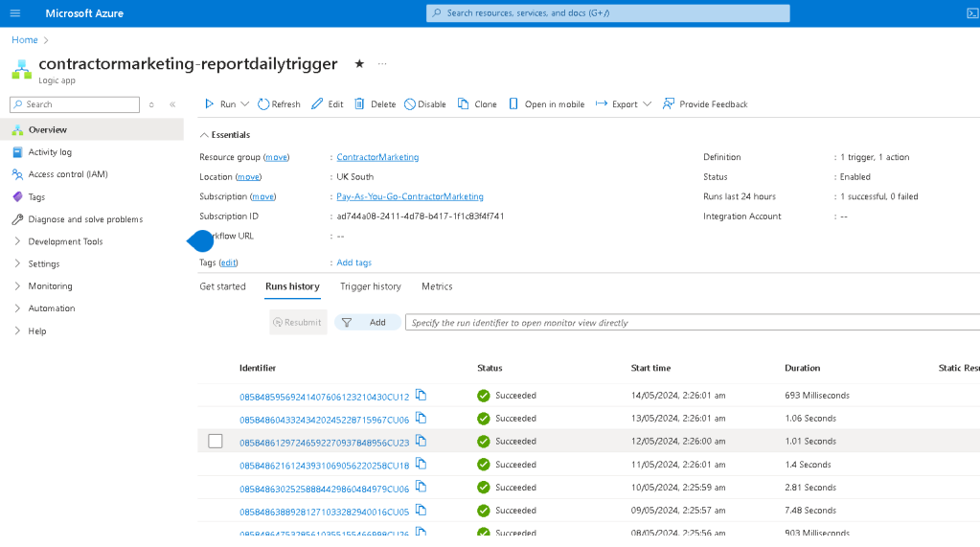Image resolution: width=980 pixels, height=547 pixels.
Task: Open Pay-As-You-Go-ContractorMarketing subscription link
Action: click(x=410, y=197)
